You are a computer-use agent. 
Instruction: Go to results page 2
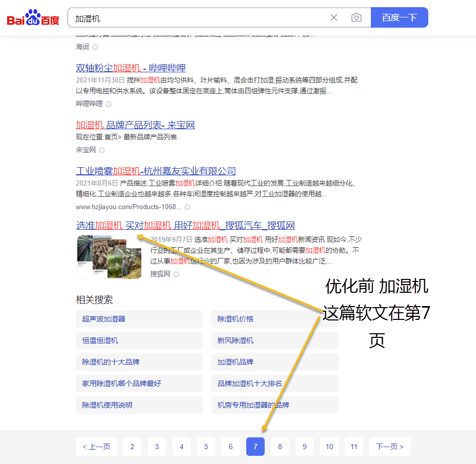[x=132, y=447]
